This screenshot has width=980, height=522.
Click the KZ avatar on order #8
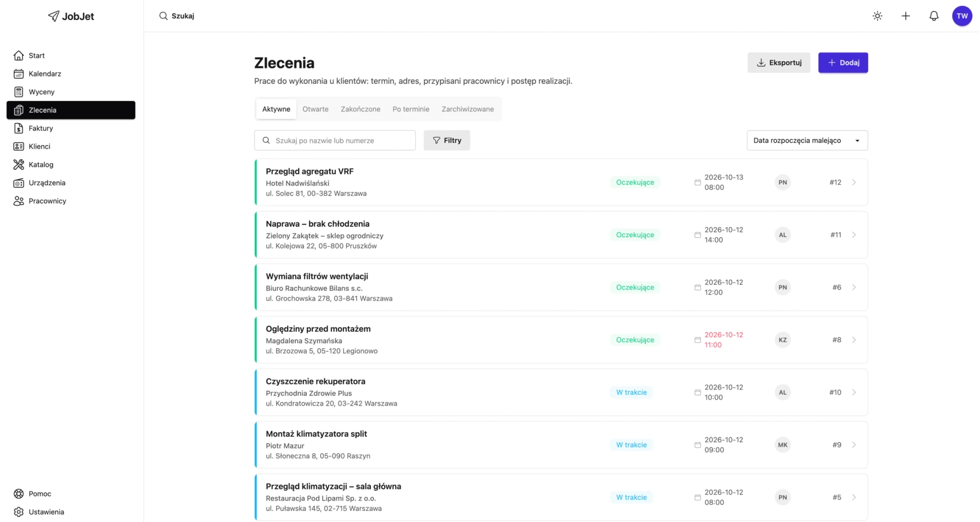click(x=782, y=340)
